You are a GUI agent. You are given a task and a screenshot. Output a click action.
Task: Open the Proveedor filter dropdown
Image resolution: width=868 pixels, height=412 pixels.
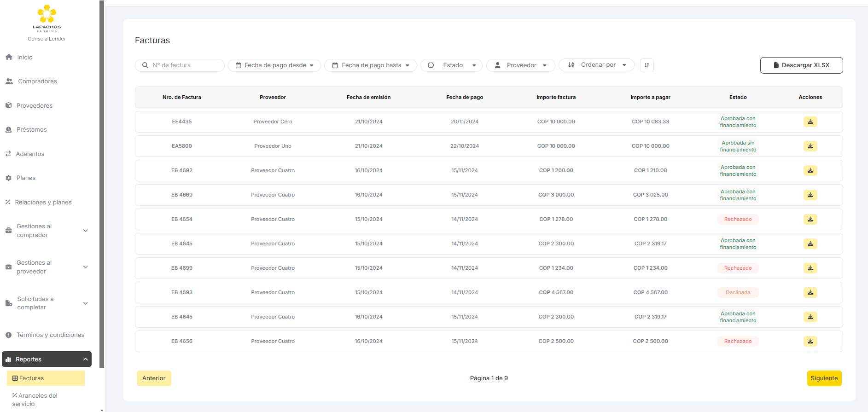pos(521,65)
